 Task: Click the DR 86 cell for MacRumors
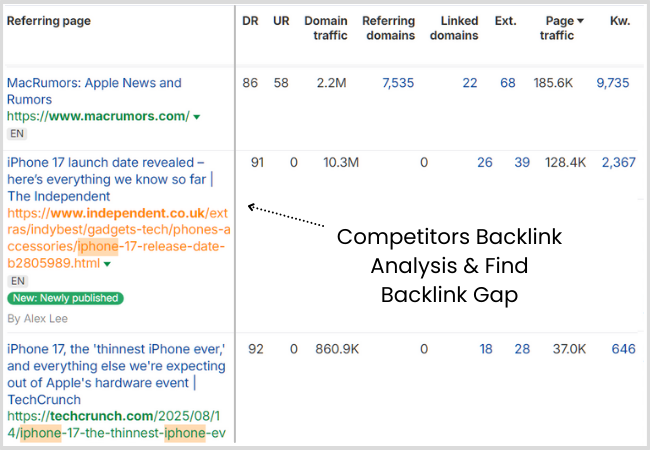tap(250, 83)
